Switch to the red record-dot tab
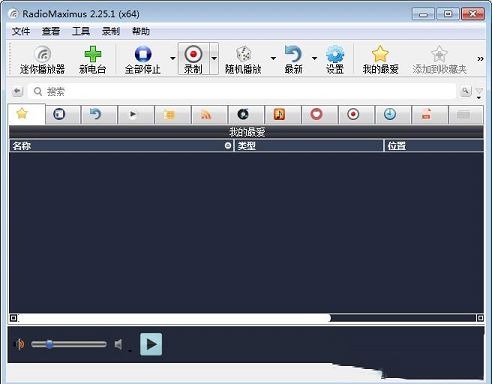 click(x=356, y=115)
